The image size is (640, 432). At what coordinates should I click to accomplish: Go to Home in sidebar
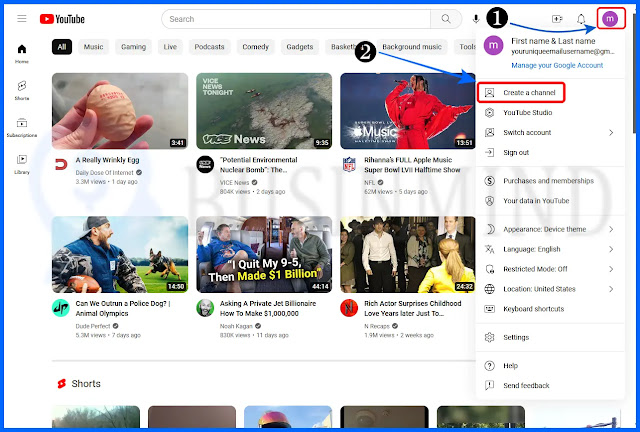[x=22, y=53]
